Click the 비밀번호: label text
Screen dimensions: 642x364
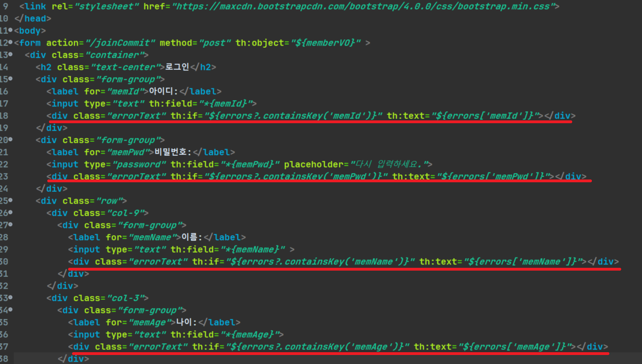pyautogui.click(x=173, y=152)
